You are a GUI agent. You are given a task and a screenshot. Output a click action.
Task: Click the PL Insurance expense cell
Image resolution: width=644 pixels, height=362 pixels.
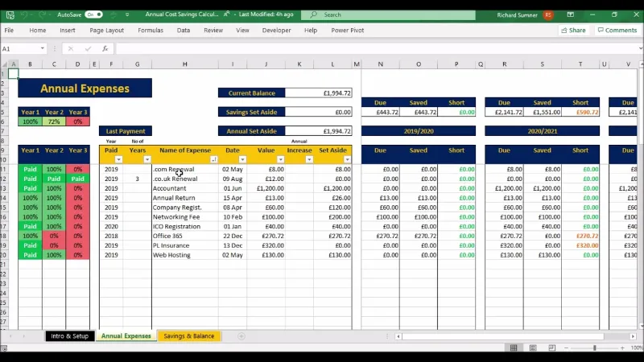coord(185,245)
